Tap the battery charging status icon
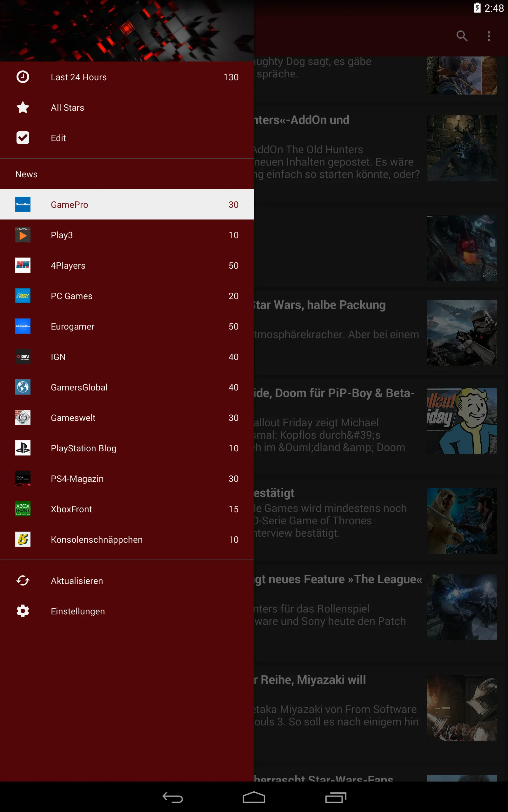The height and width of the screenshot is (812, 508). click(x=477, y=8)
